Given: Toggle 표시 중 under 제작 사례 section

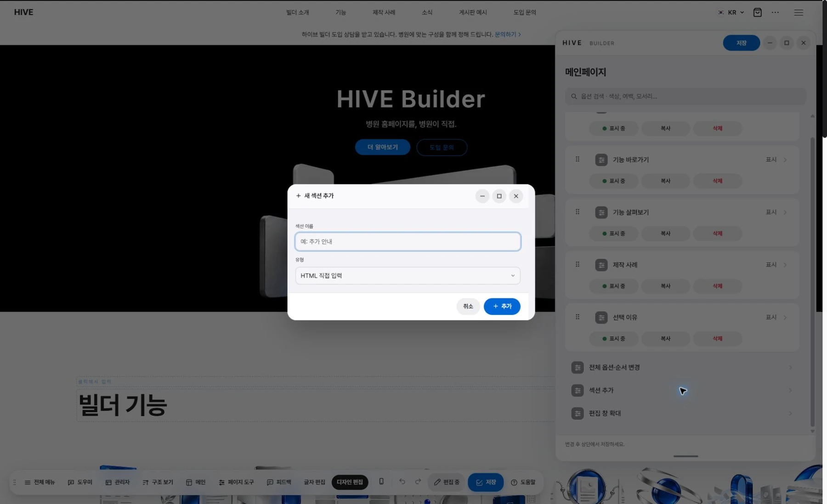Looking at the screenshot, I should [613, 286].
